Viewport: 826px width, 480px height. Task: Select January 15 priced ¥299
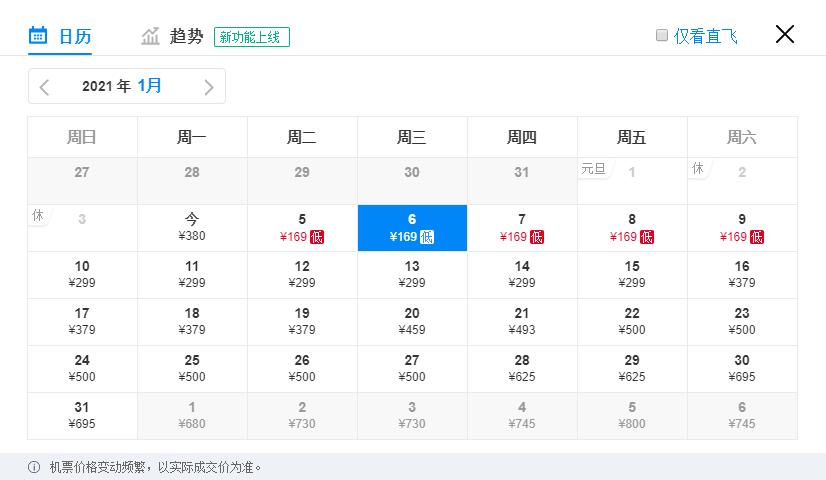pyautogui.click(x=632, y=275)
